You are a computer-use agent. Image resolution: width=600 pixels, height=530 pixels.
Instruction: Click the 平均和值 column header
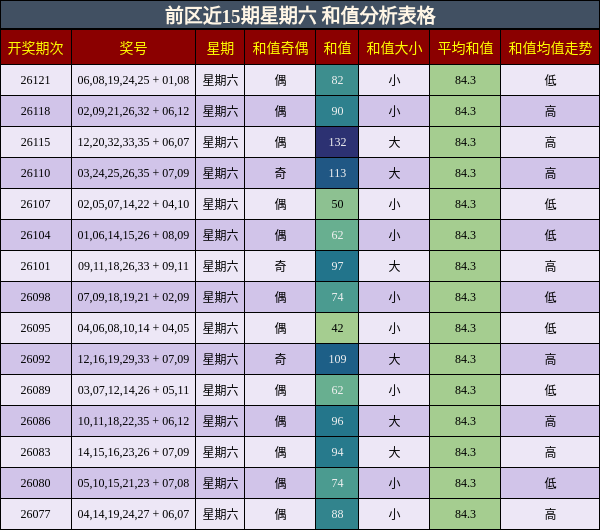(x=465, y=48)
